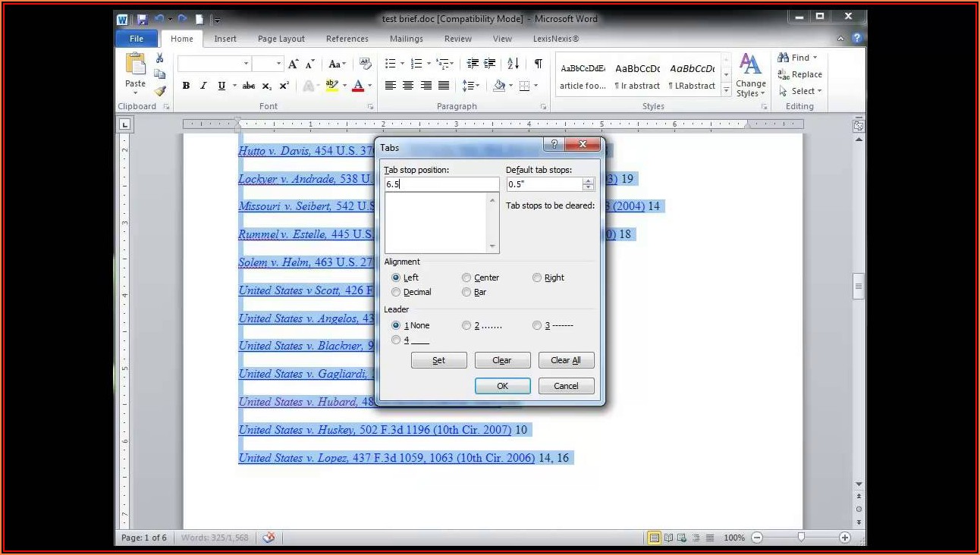Image resolution: width=980 pixels, height=555 pixels.
Task: Apply center text alignment icon
Action: [x=408, y=86]
